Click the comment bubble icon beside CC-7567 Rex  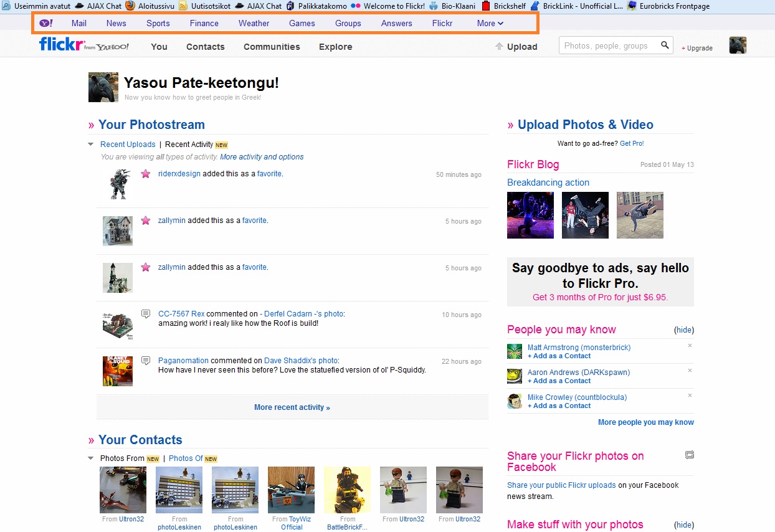(x=146, y=313)
